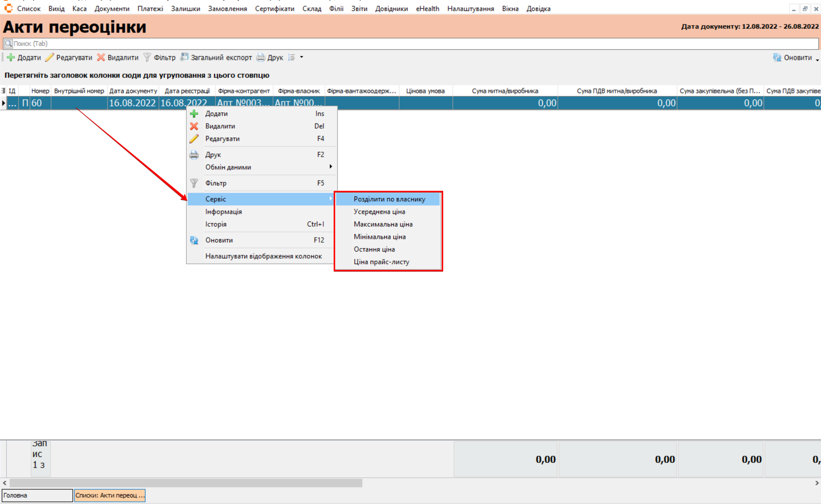
Task: Focus the Поиск (Tab) search field
Action: click(411, 44)
